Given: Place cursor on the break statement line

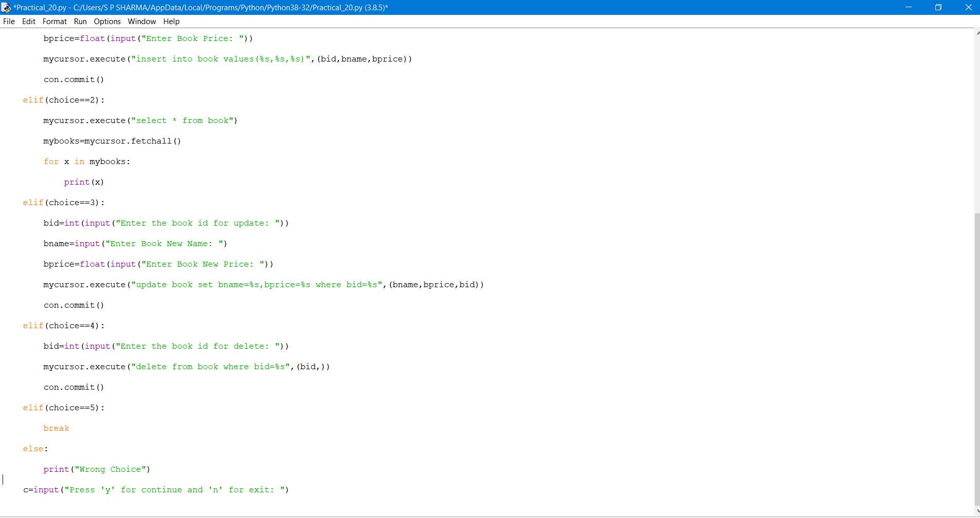Looking at the screenshot, I should pyautogui.click(x=56, y=428).
